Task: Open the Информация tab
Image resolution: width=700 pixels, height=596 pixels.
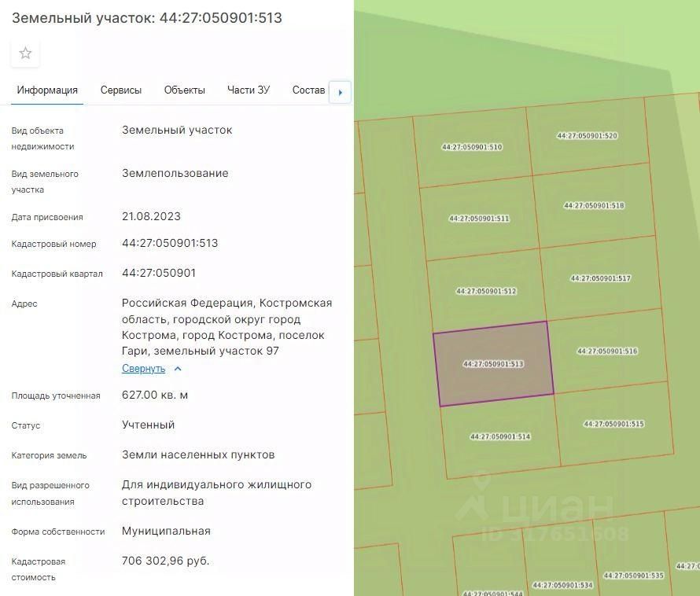Action: pos(47,90)
